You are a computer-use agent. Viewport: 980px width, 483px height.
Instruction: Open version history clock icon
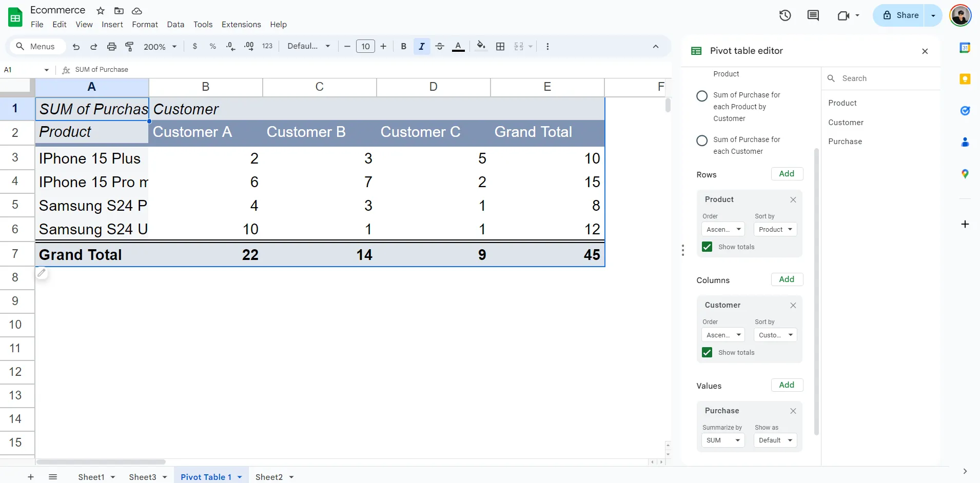coord(785,15)
